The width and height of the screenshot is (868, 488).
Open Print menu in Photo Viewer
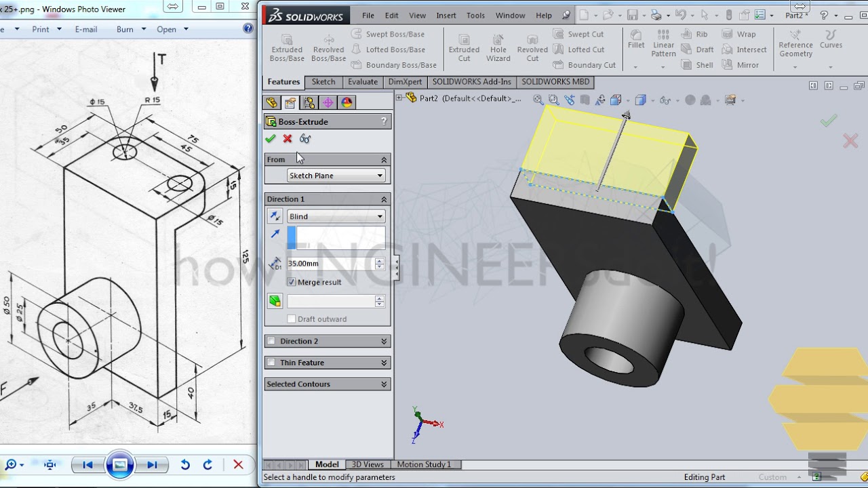click(47, 29)
